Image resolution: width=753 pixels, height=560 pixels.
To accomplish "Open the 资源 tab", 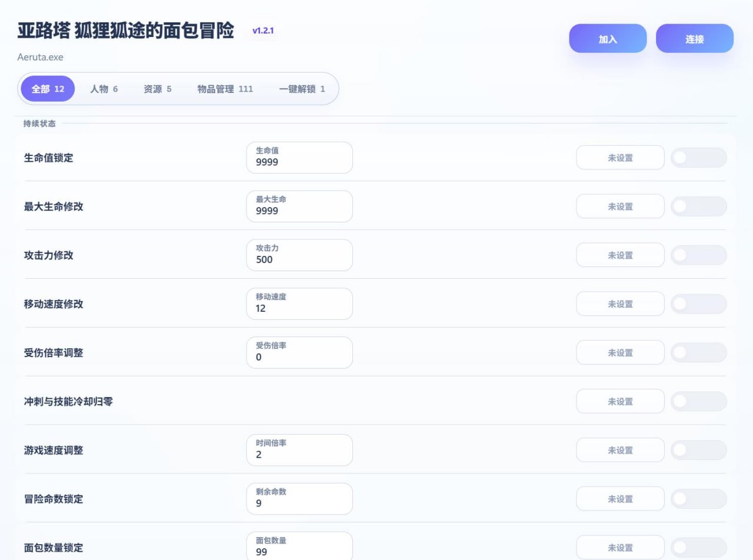I will (x=156, y=89).
